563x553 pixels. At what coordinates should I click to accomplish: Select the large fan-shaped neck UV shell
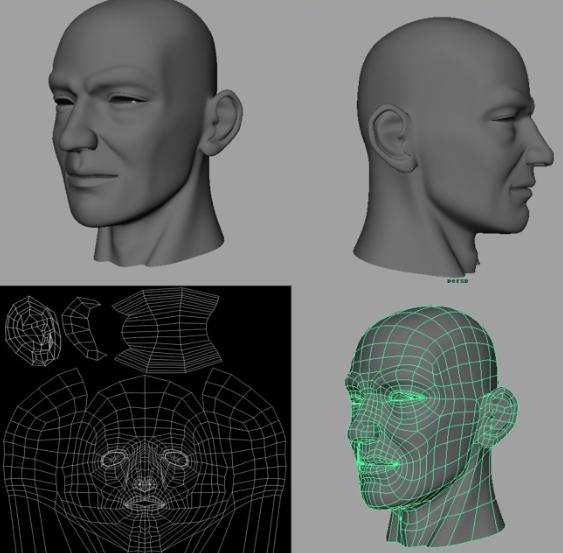click(x=168, y=330)
